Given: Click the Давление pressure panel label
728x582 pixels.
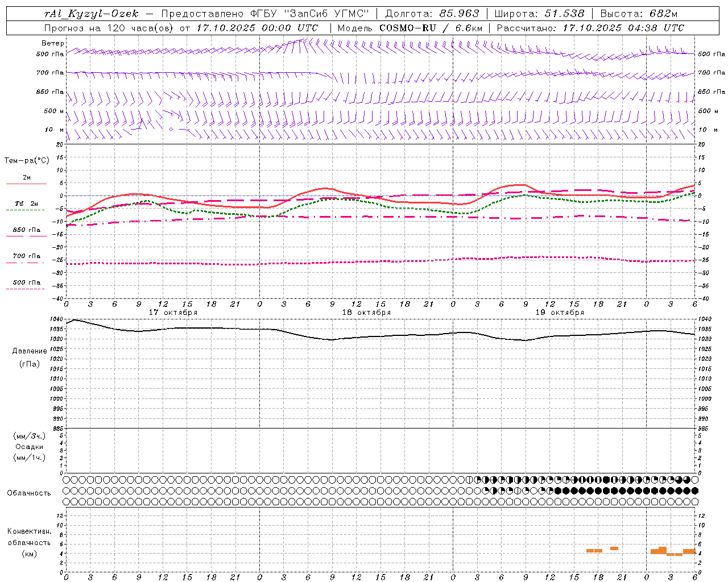Looking at the screenshot, I should (x=30, y=351).
